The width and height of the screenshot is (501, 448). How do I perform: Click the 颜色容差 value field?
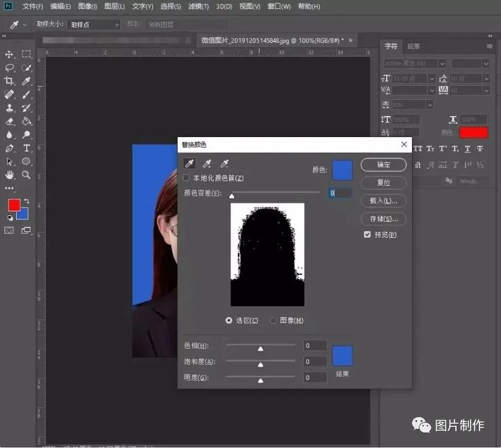tap(340, 193)
